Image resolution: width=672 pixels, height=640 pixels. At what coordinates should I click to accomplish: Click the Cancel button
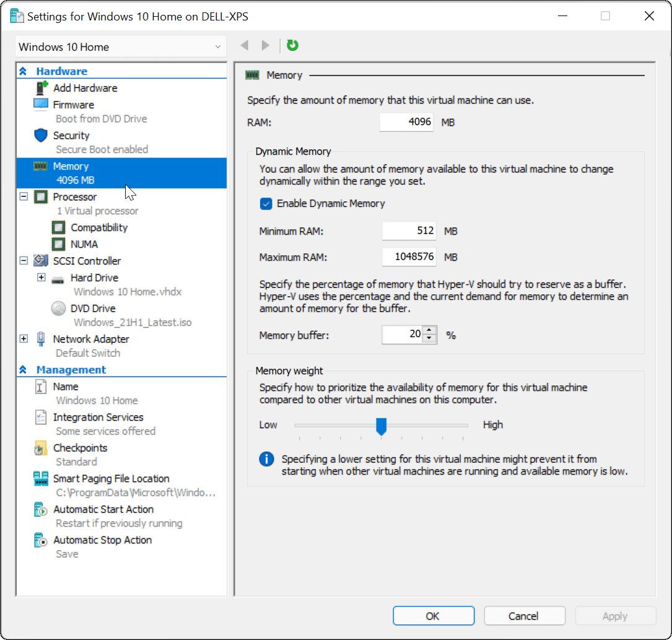tap(524, 616)
